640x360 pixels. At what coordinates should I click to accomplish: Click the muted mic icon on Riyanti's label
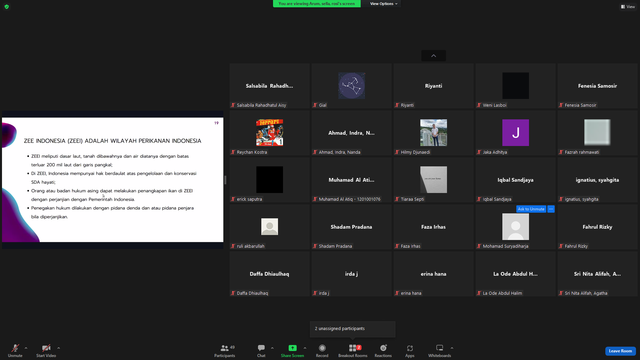pyautogui.click(x=397, y=105)
